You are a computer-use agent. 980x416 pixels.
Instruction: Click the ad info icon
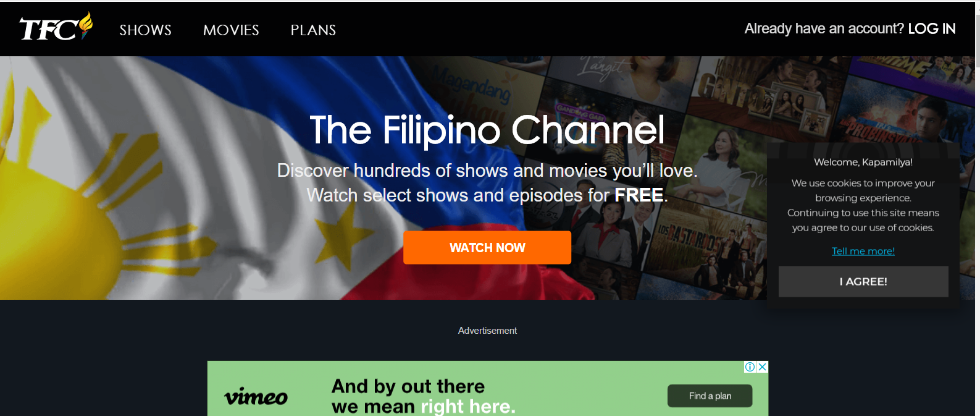click(750, 367)
